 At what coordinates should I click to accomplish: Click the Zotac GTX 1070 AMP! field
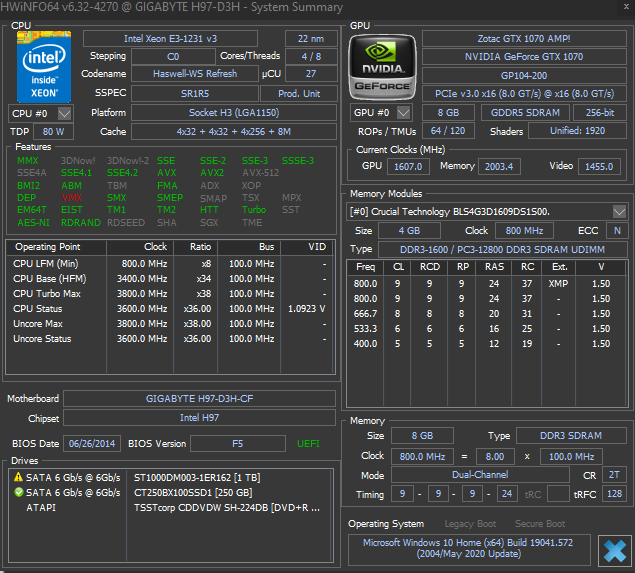(x=524, y=39)
